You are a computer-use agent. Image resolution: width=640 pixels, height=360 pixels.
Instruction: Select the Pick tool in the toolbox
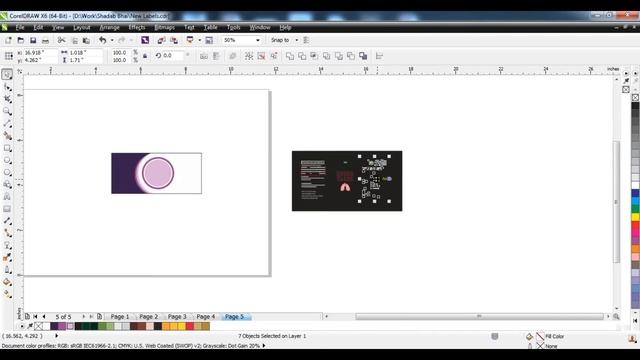pos(7,74)
